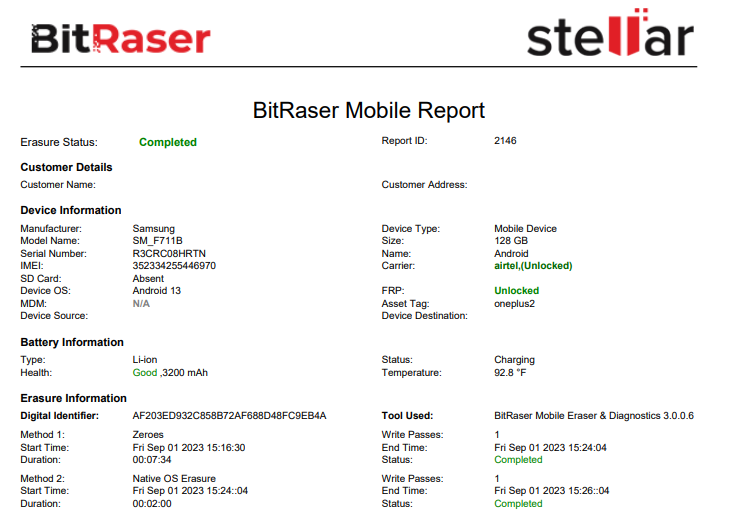Select the temperature value 92.8 °F
738x515 pixels.
point(510,373)
